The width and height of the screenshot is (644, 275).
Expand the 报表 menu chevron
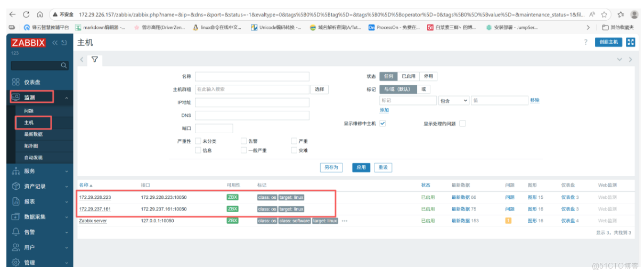click(67, 201)
